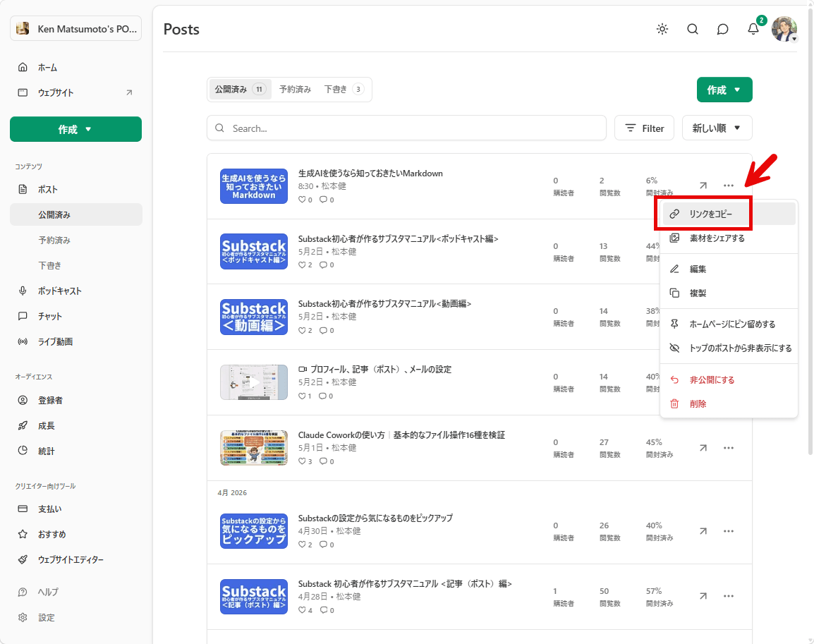814x644 pixels.
Task: Open the three-dot menu for Claude Cowork post
Action: [729, 448]
